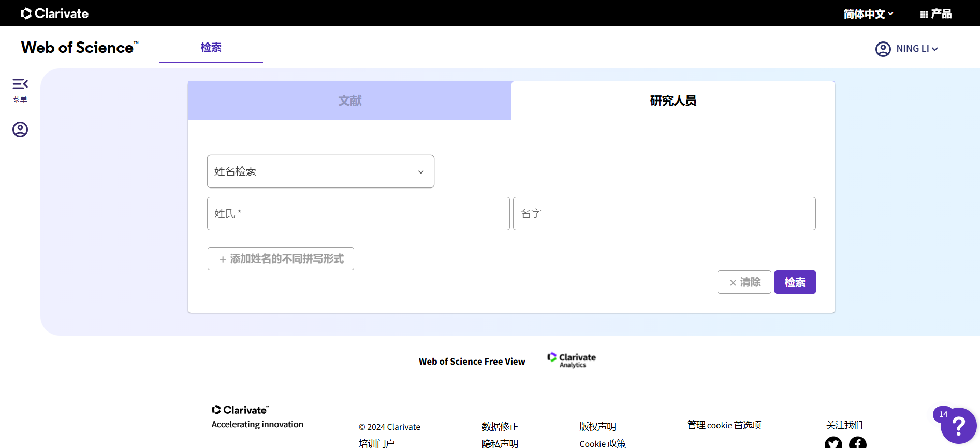Focus the 名字 first name field
The height and width of the screenshot is (448, 980).
(x=664, y=213)
